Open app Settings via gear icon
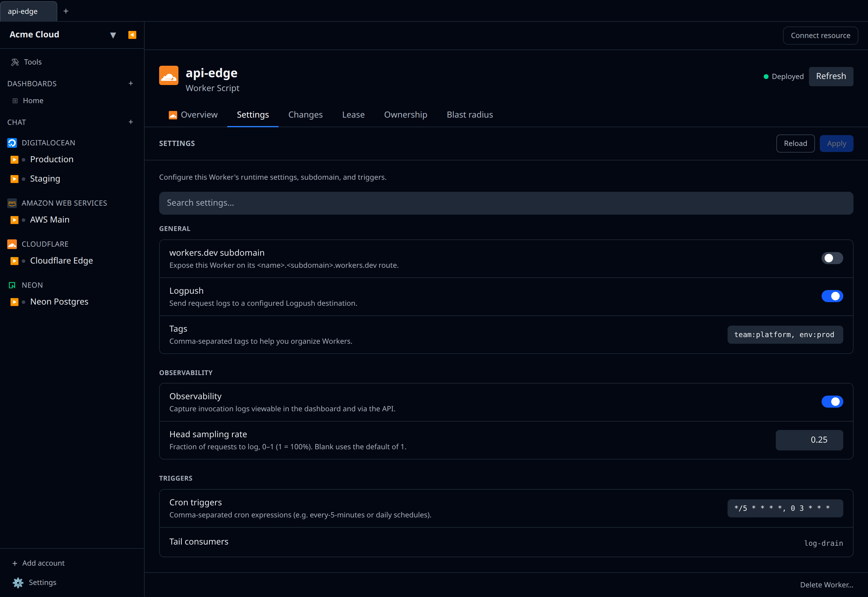Viewport: 868px width, 597px height. tap(34, 583)
